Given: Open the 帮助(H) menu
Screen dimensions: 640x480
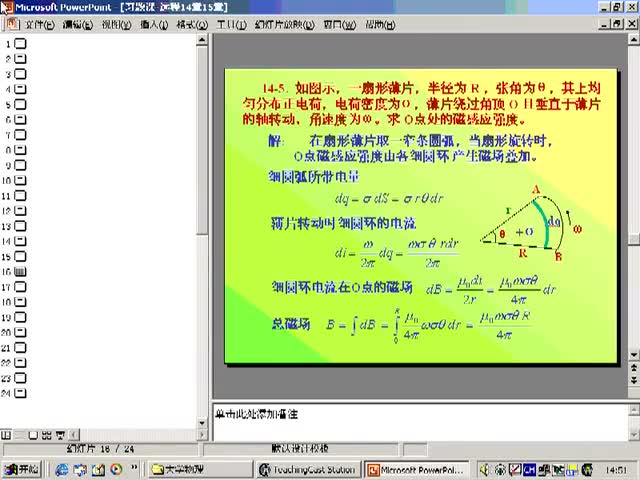Looking at the screenshot, I should (x=380, y=25).
